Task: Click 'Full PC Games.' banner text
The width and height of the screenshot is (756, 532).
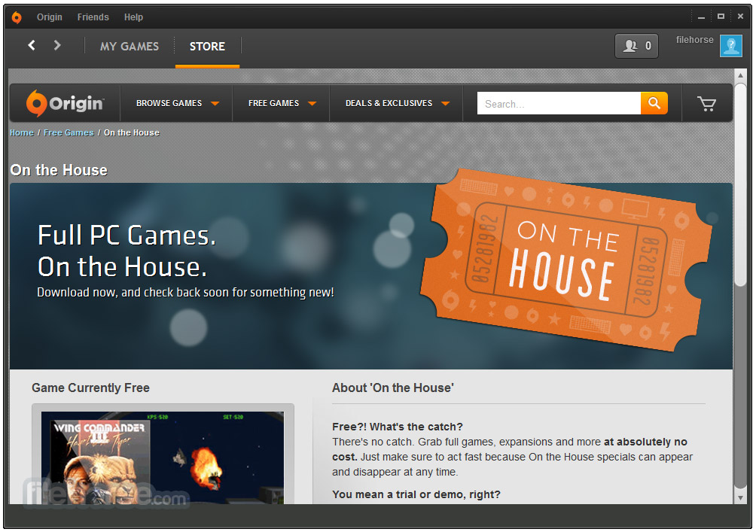Action: point(127,236)
